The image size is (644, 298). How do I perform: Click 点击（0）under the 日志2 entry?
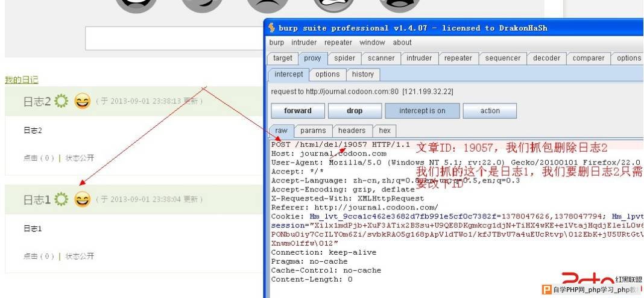(x=39, y=158)
